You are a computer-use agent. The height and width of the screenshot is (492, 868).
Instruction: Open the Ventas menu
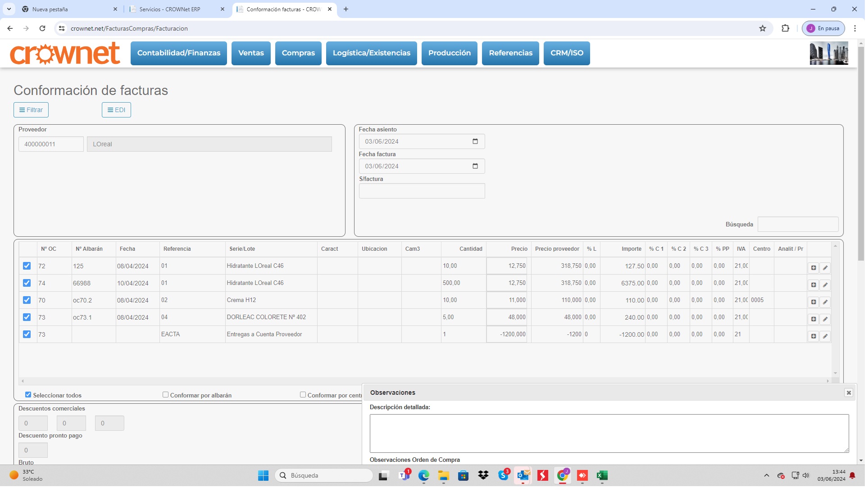click(252, 53)
